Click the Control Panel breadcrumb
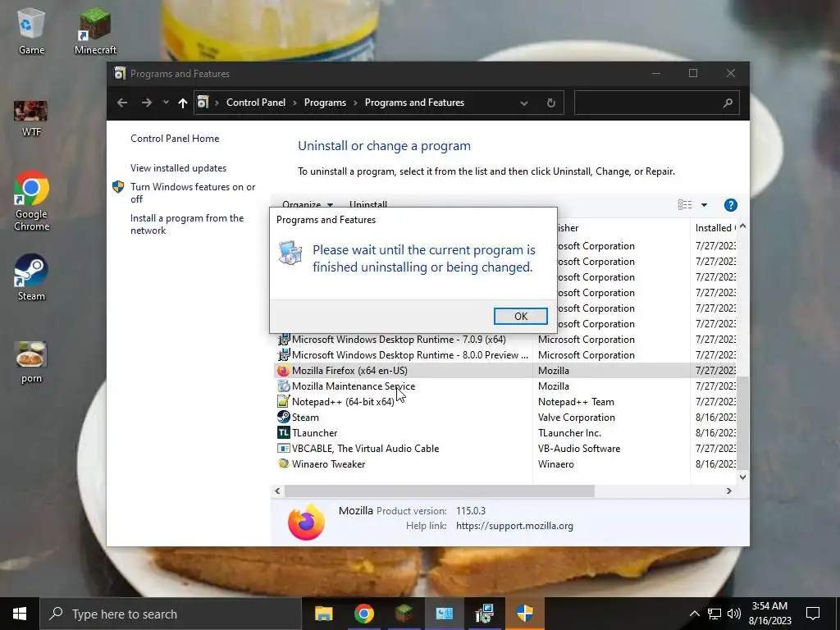 [256, 103]
